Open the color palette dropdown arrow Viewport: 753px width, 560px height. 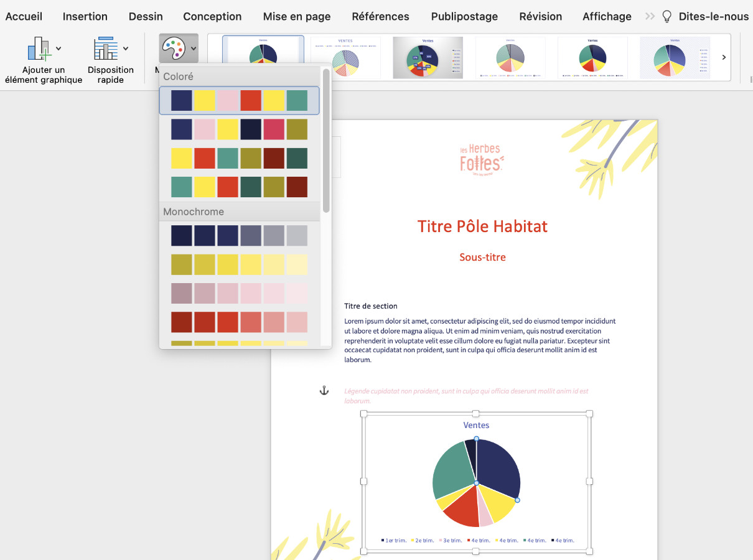pos(194,48)
